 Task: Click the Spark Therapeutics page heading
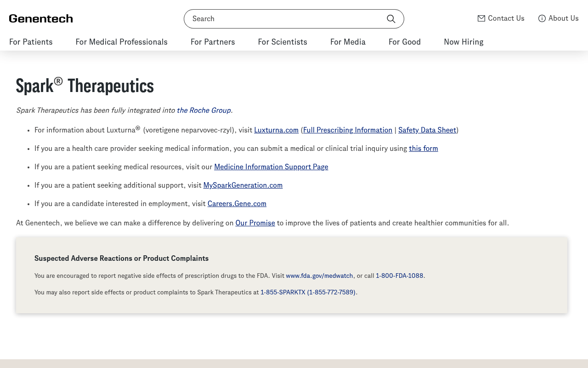pyautogui.click(x=85, y=86)
